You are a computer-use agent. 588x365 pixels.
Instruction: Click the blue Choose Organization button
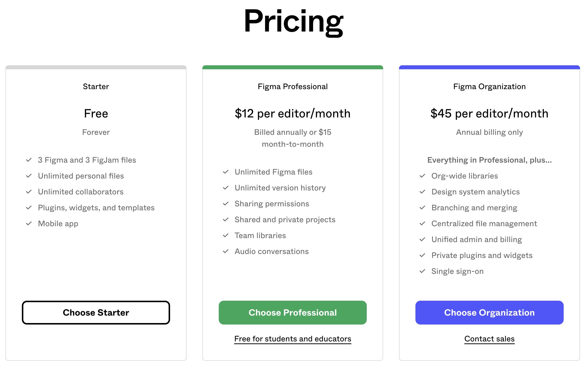pos(489,312)
